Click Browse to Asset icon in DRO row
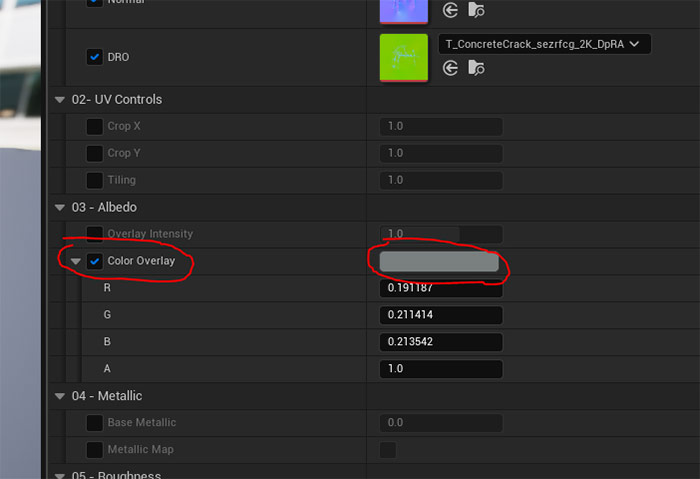The height and width of the screenshot is (479, 700). pyautogui.click(x=477, y=68)
